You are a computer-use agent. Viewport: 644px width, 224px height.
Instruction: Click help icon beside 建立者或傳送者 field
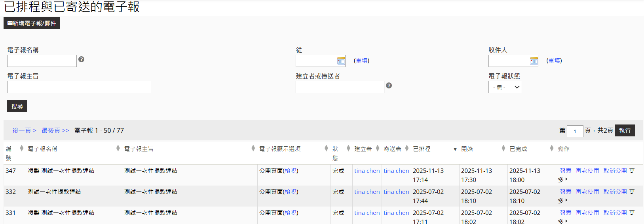(x=389, y=86)
